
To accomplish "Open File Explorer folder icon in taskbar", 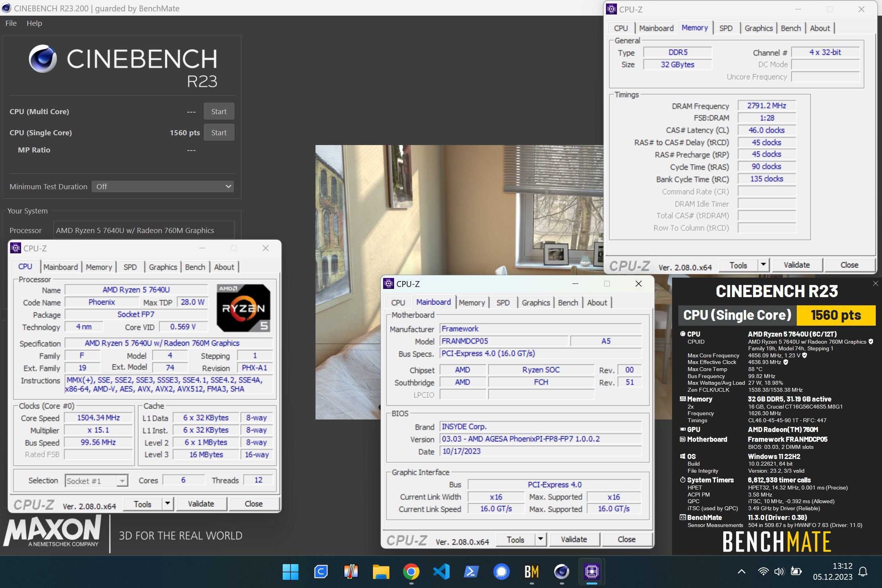I will tap(381, 572).
